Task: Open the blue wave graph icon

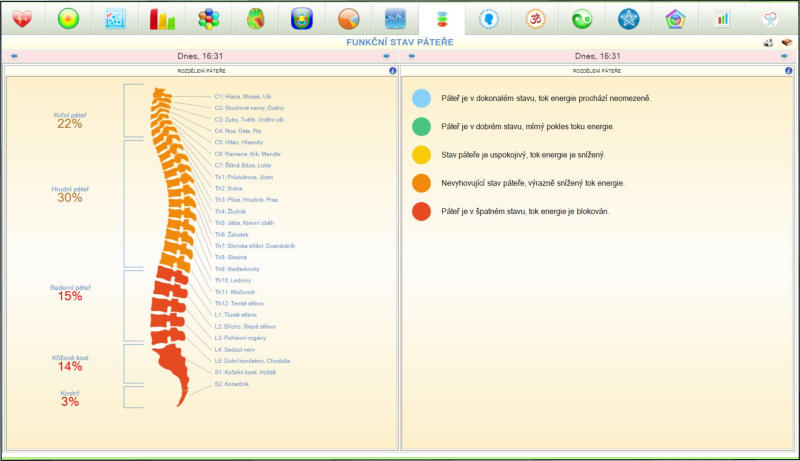Action: (x=395, y=18)
